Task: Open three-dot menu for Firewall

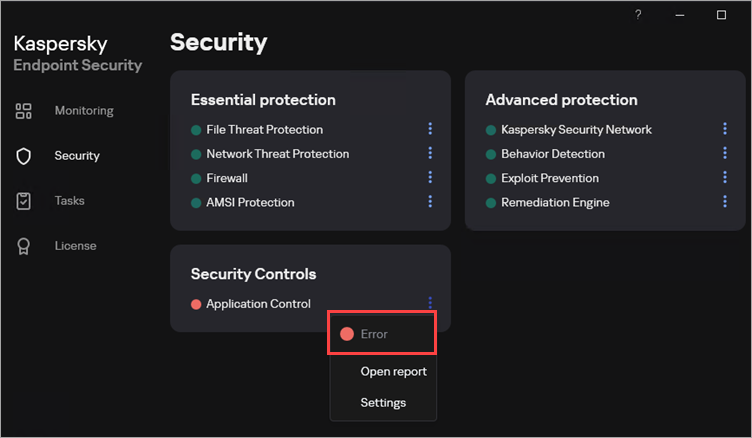Action: pos(430,177)
